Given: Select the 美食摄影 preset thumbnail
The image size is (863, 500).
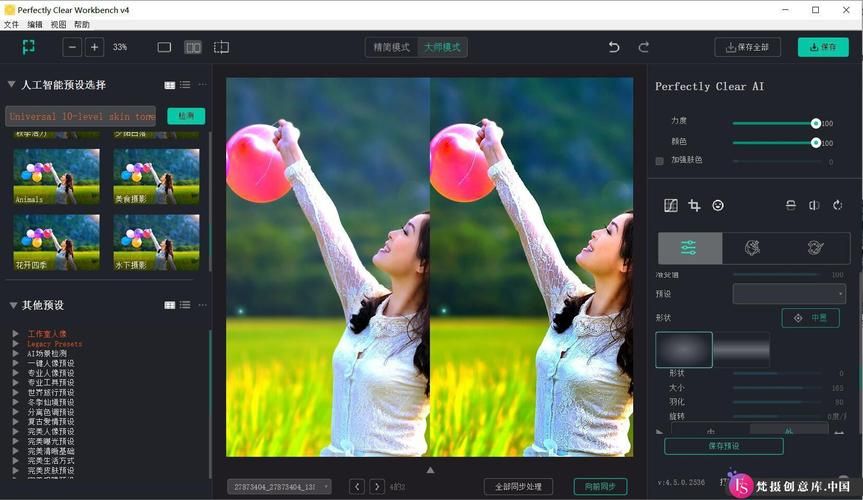Looking at the screenshot, I should tap(156, 176).
